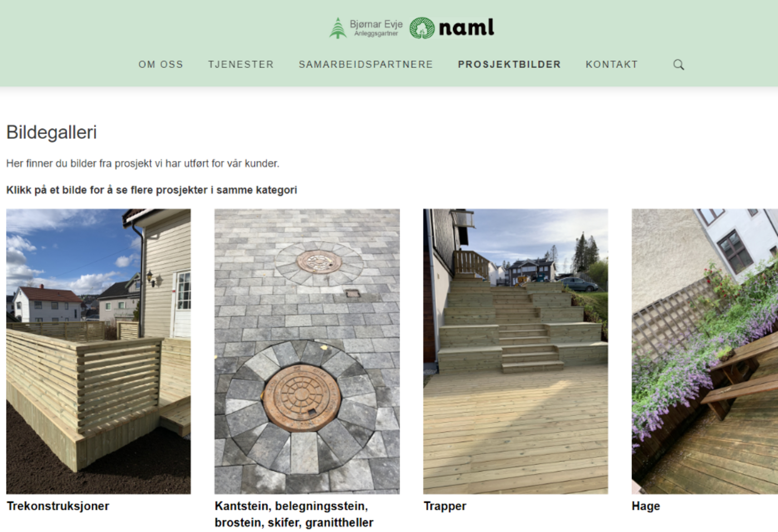Open the OM OSS menu item
778x532 pixels.
coord(161,64)
